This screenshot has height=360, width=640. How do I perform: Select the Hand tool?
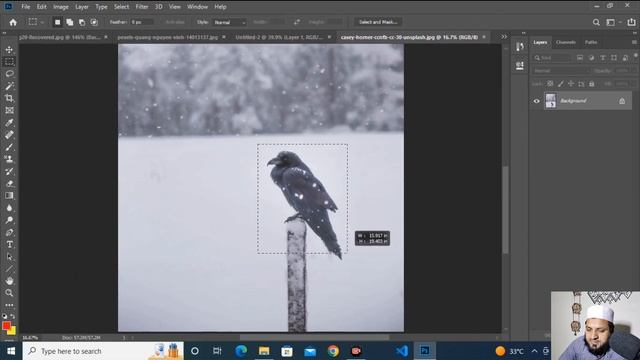9,281
